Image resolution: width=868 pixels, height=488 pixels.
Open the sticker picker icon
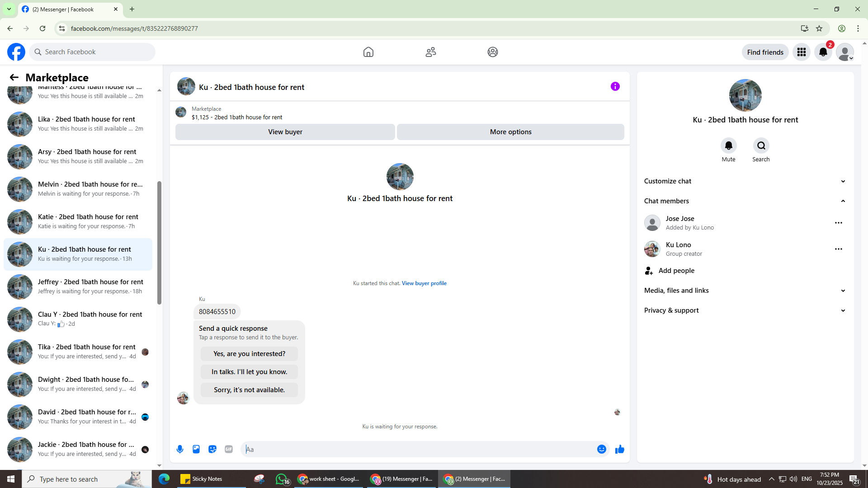point(212,449)
